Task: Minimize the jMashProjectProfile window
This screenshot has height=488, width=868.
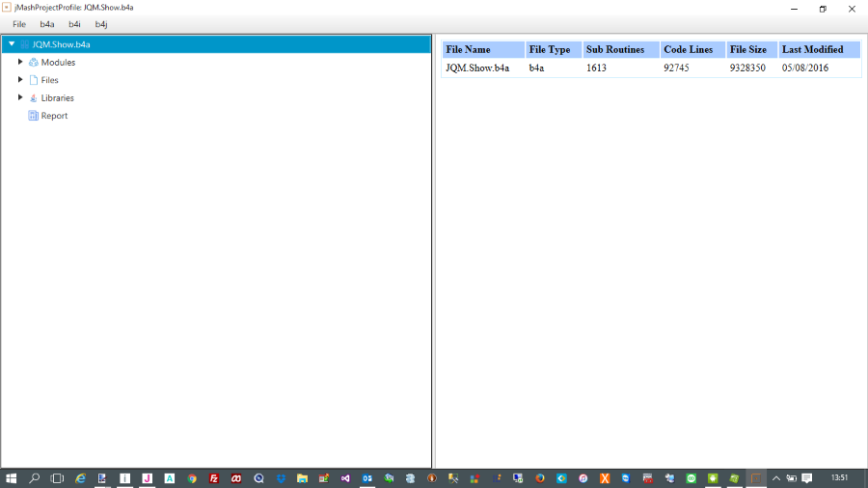Action: (x=795, y=9)
